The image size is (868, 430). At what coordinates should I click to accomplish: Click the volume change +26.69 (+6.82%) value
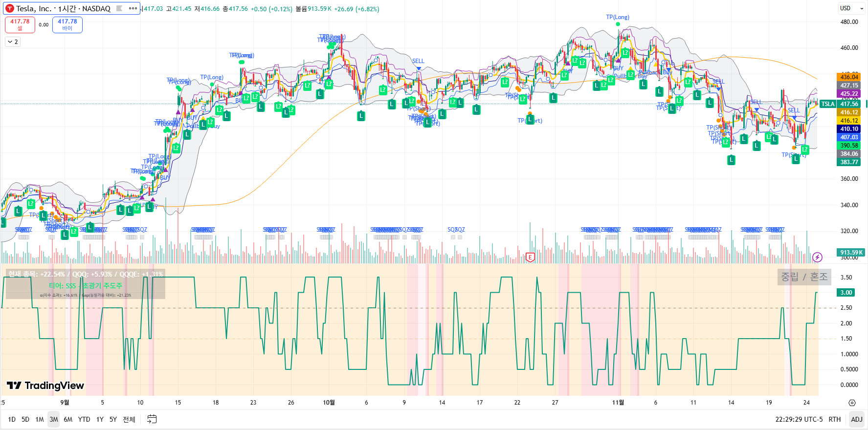click(356, 9)
